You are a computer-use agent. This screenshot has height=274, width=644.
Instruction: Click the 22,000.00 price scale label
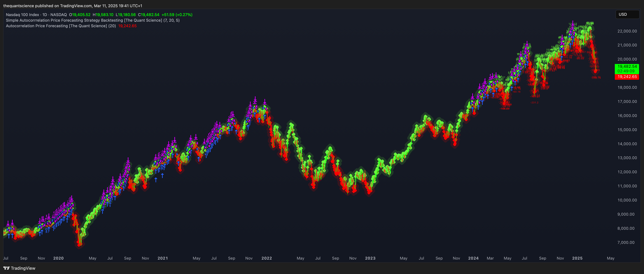coord(627,31)
